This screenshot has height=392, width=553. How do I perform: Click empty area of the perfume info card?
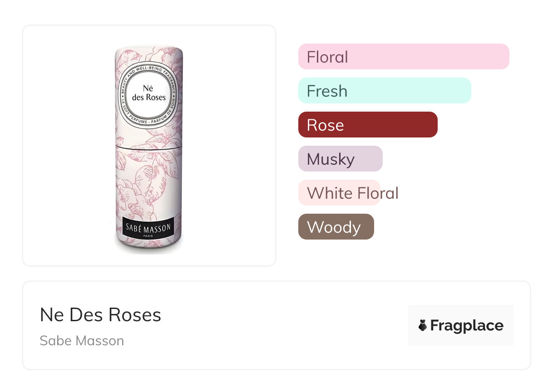[x=281, y=327]
